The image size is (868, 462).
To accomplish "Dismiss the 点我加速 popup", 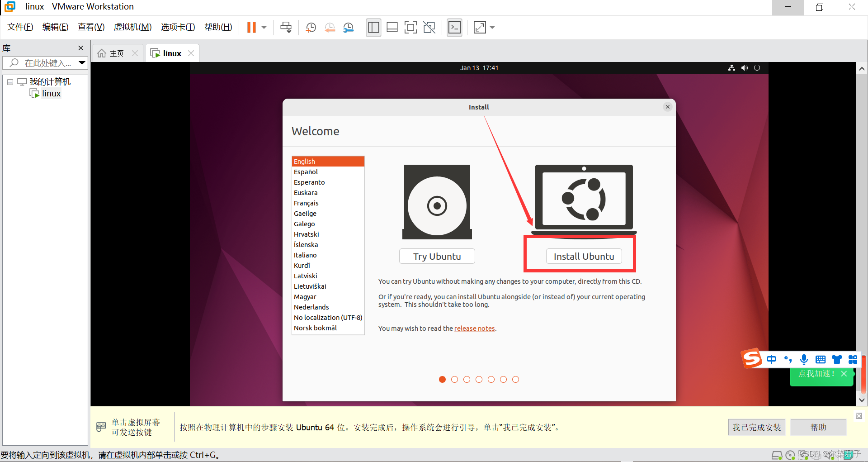I will [844, 374].
